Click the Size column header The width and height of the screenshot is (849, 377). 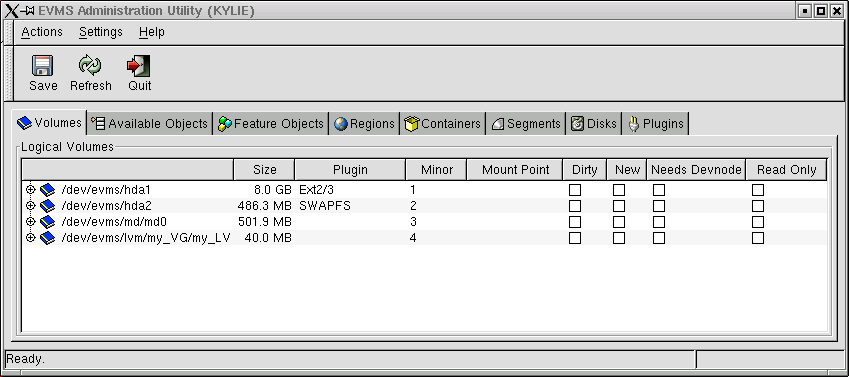coord(264,170)
